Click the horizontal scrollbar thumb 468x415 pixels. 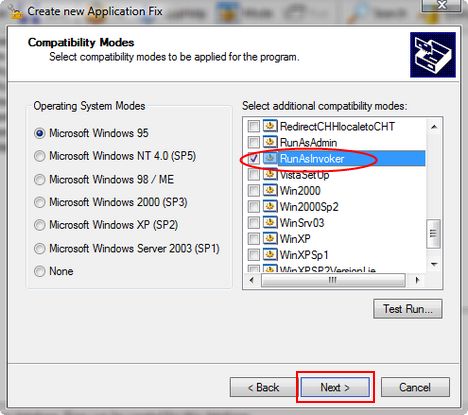[x=333, y=280]
